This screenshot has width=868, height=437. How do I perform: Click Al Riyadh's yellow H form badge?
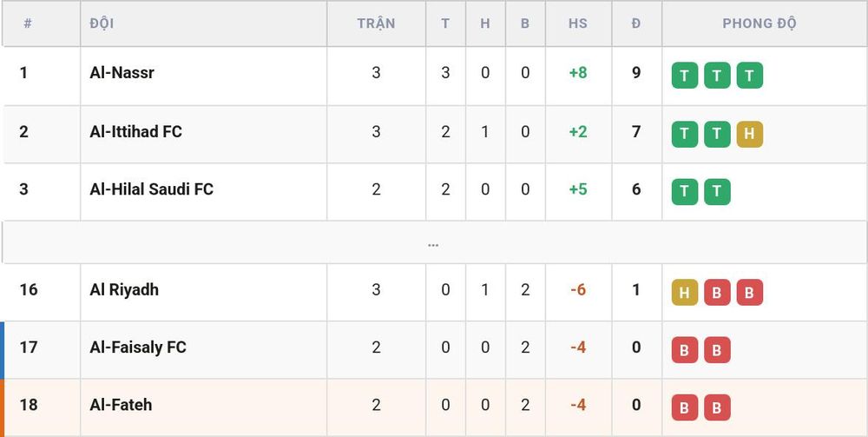684,293
